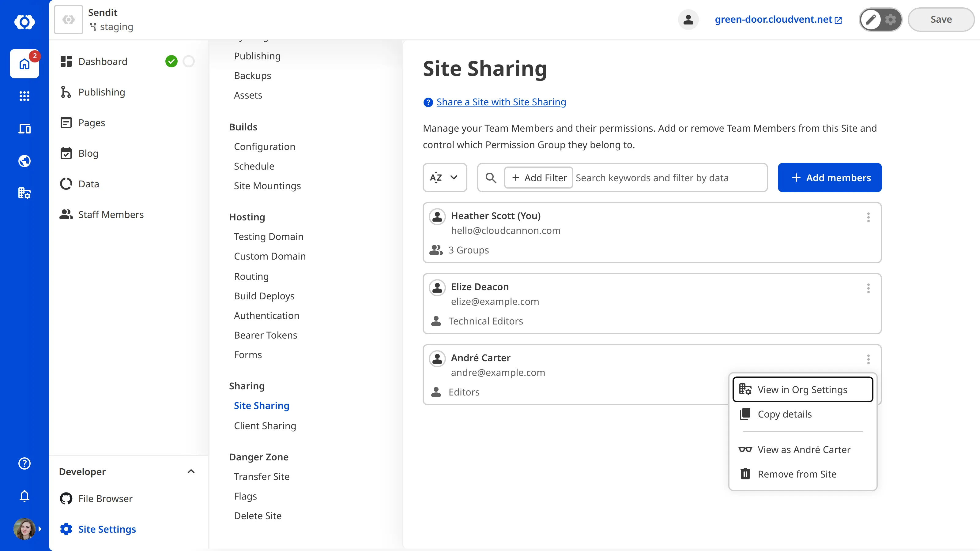Select Configuration under Builds
Screen dimensions: 980x551
coord(264,146)
